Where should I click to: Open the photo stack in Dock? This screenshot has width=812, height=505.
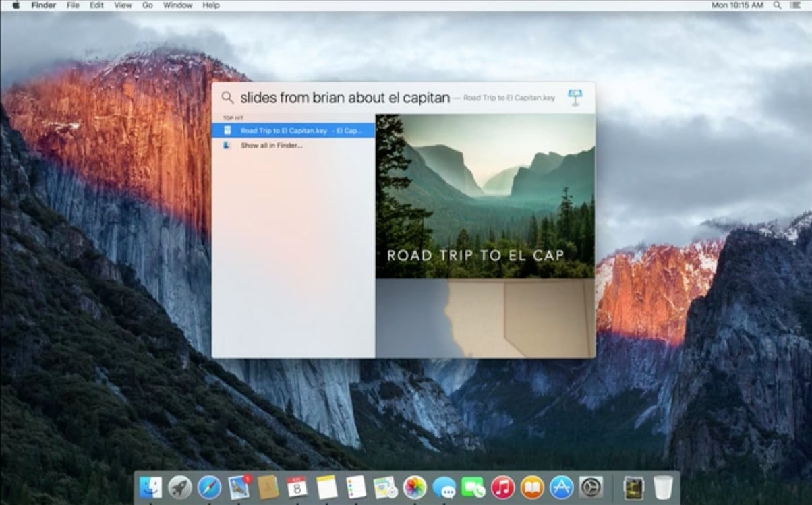point(633,487)
